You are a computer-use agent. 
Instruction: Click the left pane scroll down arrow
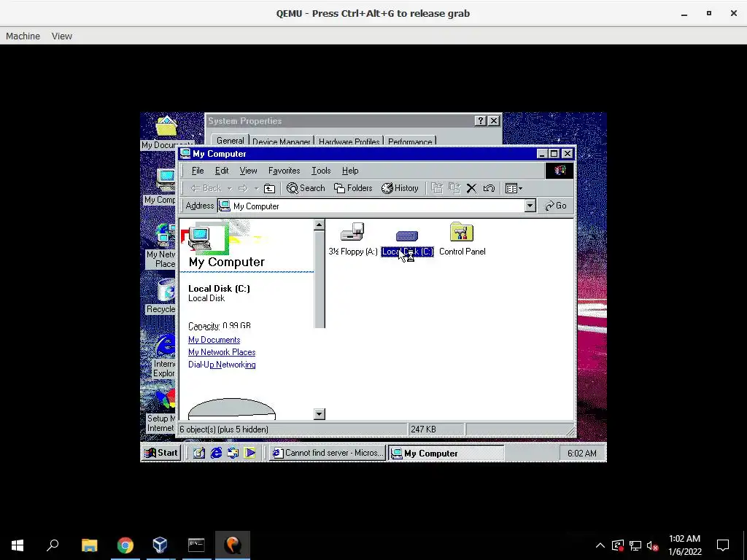click(x=320, y=414)
